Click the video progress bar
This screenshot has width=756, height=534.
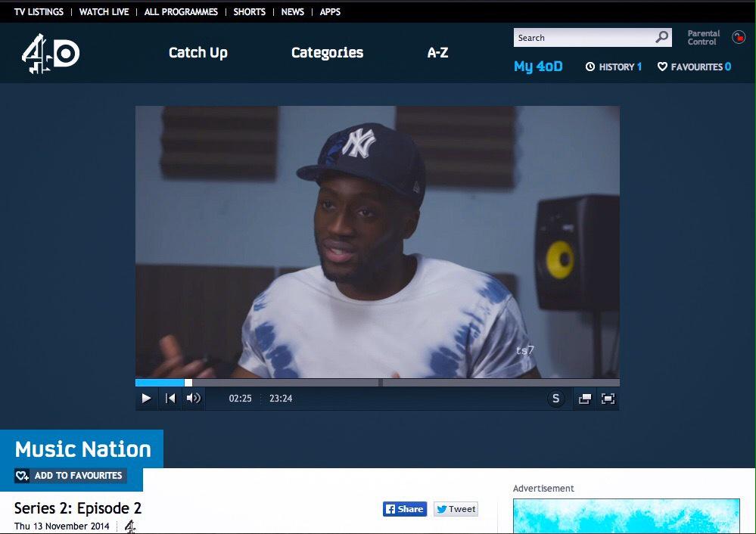coord(376,382)
